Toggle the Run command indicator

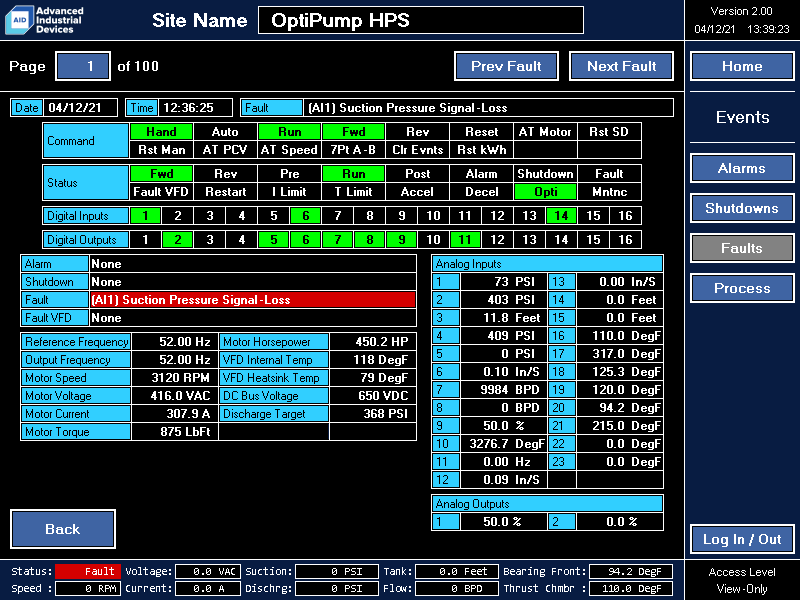289,132
